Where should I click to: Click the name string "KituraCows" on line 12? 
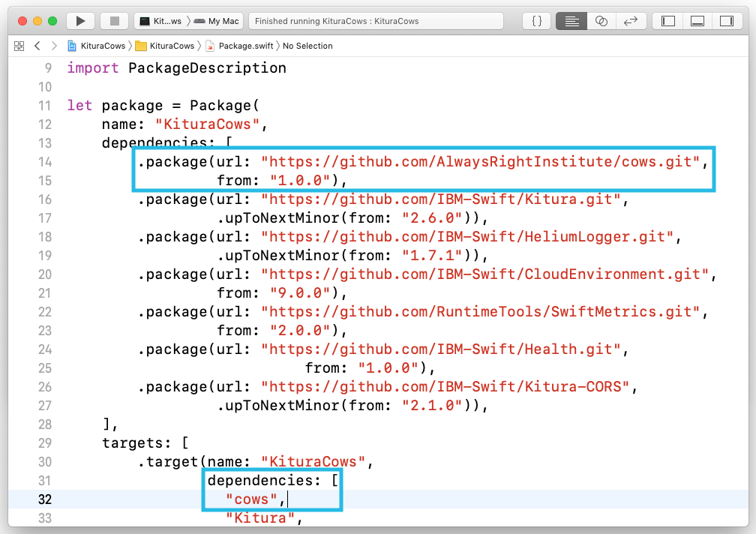tap(207, 124)
